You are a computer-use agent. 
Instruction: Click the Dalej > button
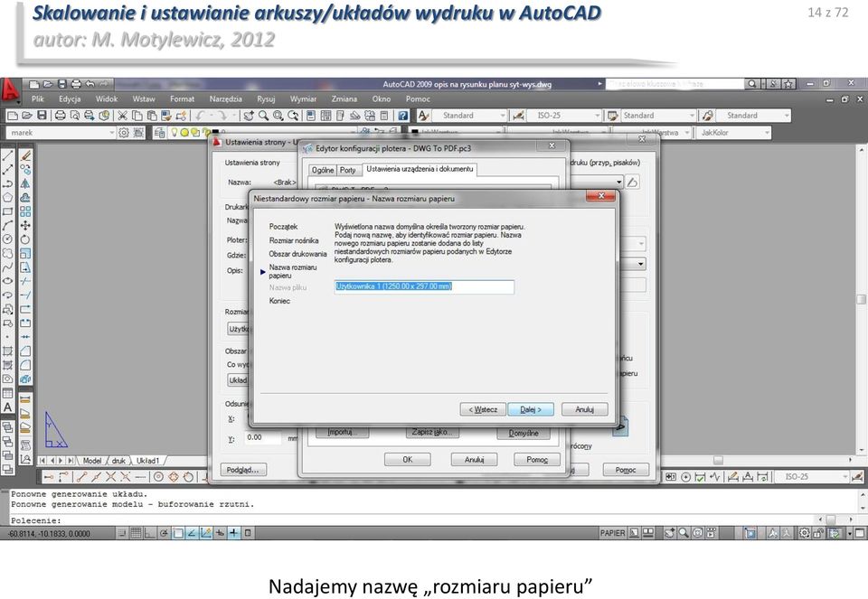[x=531, y=409]
